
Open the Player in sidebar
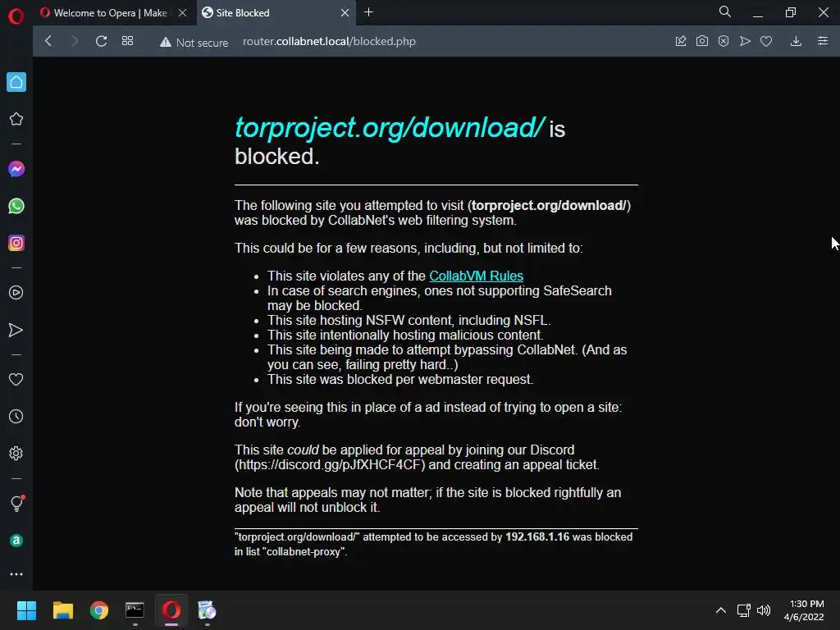pyautogui.click(x=16, y=293)
